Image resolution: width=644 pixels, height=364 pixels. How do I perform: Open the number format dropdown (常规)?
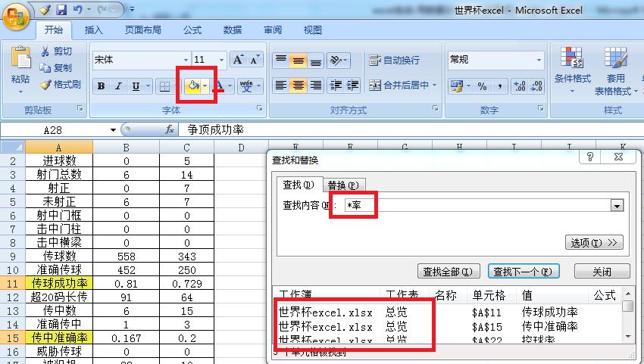[x=539, y=60]
